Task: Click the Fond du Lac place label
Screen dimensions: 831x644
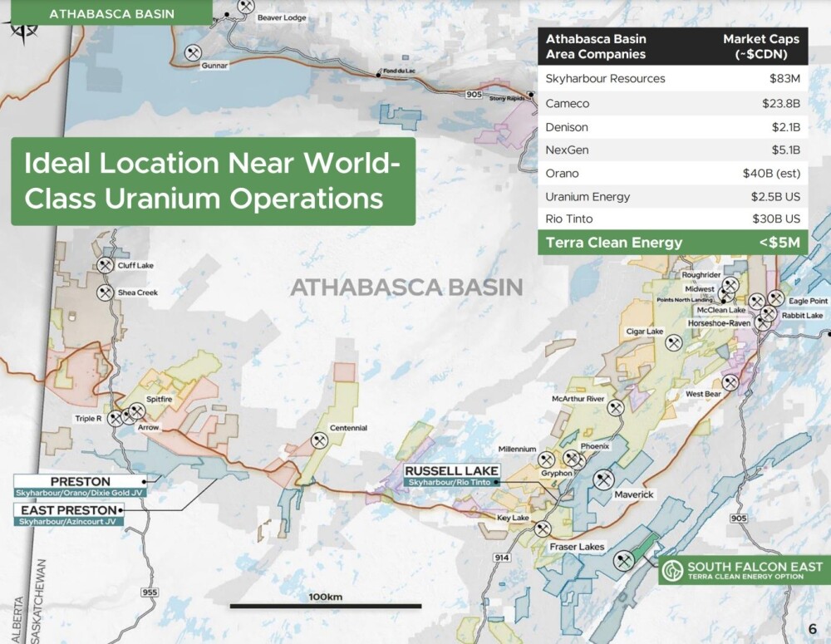Action: click(x=399, y=71)
